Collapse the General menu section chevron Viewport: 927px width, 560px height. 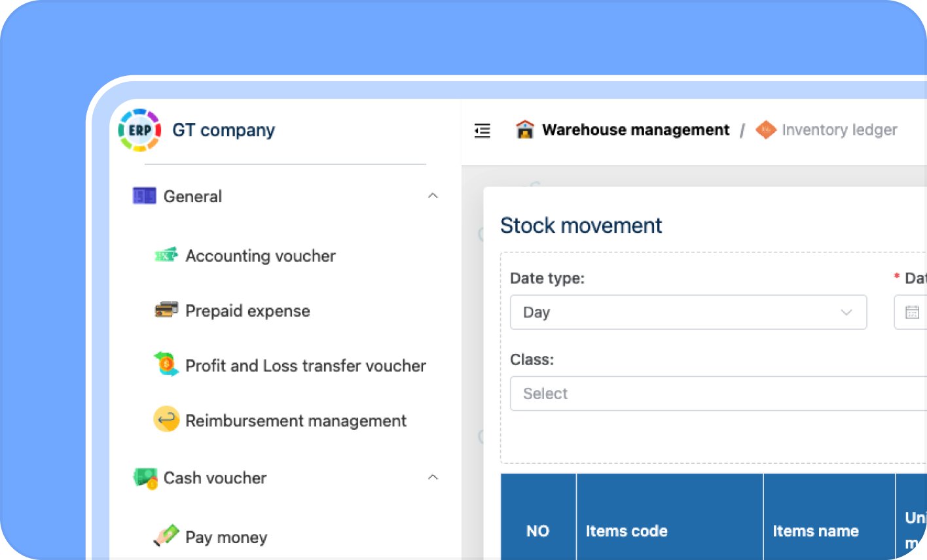tap(433, 196)
